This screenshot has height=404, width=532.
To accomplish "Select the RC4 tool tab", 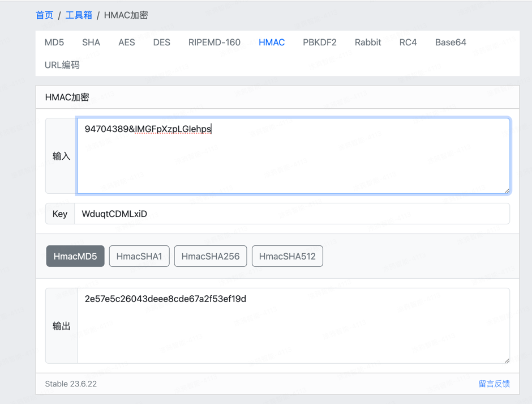I will (408, 42).
